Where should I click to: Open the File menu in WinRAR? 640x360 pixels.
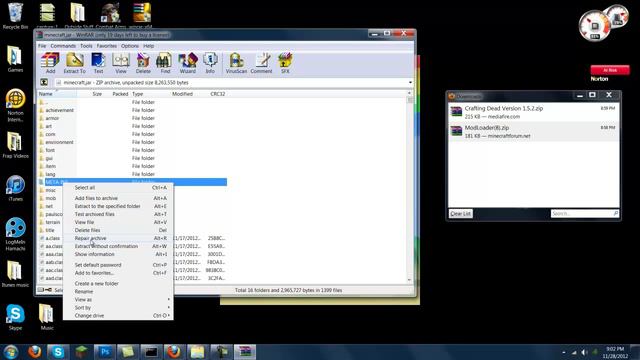click(42, 46)
